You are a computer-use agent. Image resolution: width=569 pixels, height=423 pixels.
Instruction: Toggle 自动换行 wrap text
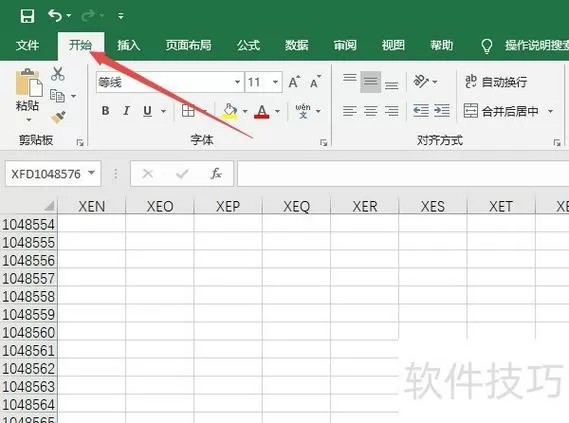(496, 82)
